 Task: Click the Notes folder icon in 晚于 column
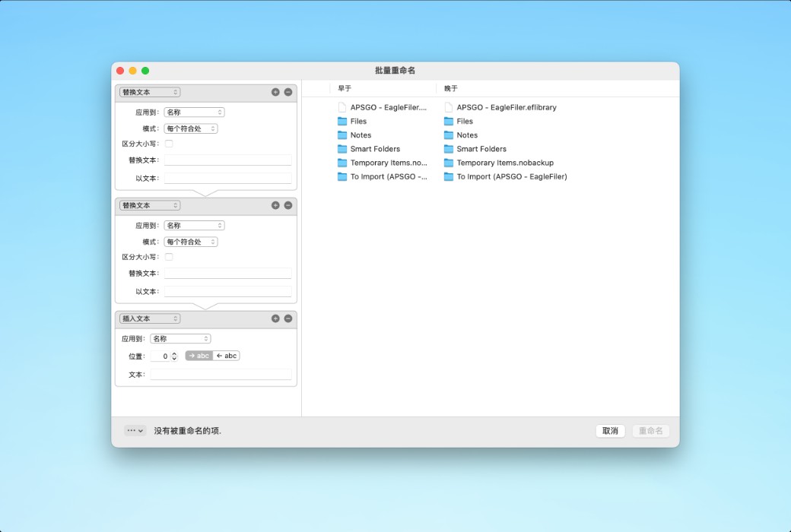coord(449,135)
